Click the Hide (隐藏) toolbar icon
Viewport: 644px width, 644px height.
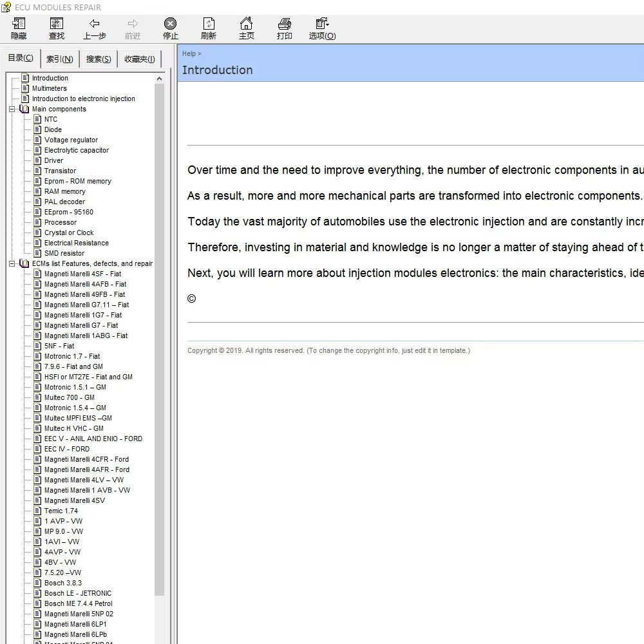click(19, 28)
